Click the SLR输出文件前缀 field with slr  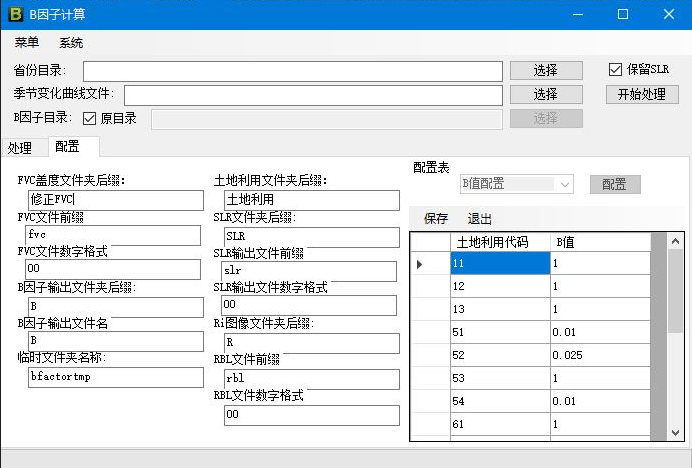click(309, 271)
